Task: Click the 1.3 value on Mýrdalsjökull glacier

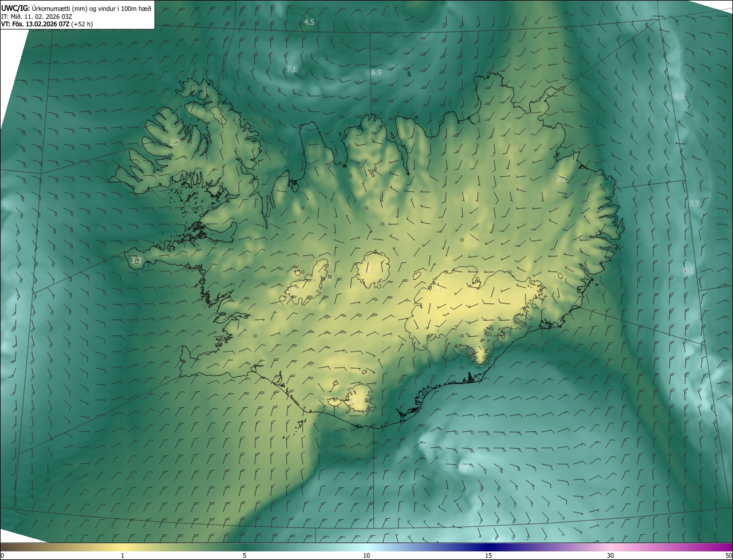Action: (355, 400)
